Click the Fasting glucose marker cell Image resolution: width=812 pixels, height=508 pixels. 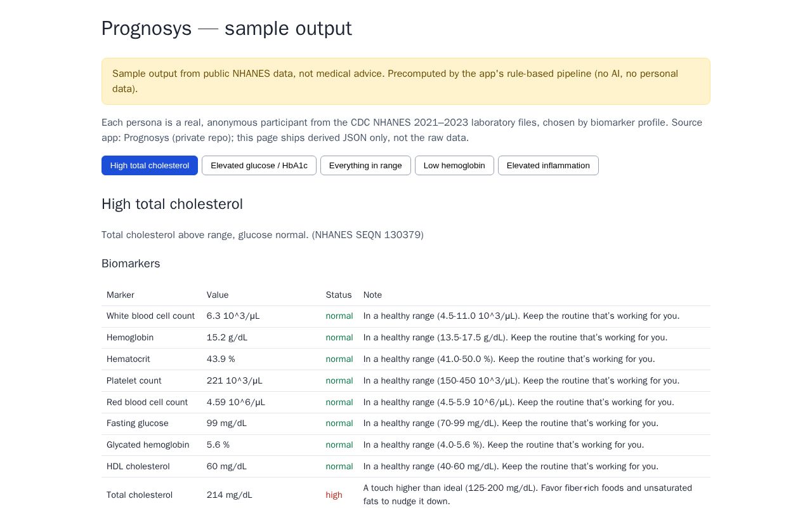point(138,424)
